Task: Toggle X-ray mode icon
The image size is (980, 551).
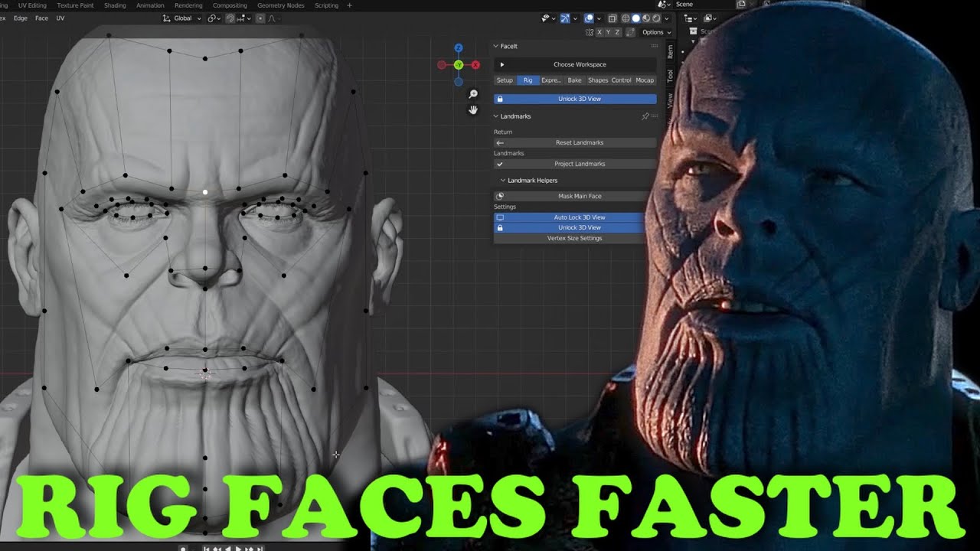Action: [612, 18]
